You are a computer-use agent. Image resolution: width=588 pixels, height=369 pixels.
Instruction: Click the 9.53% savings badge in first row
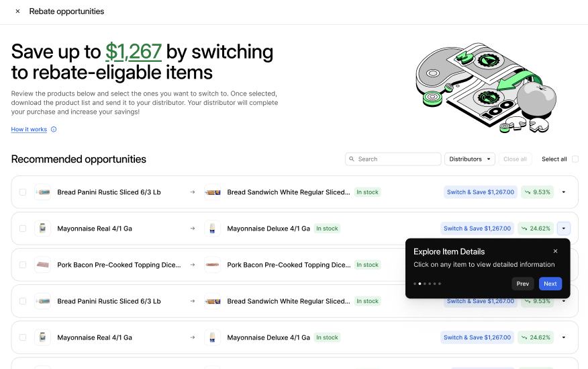pos(536,192)
